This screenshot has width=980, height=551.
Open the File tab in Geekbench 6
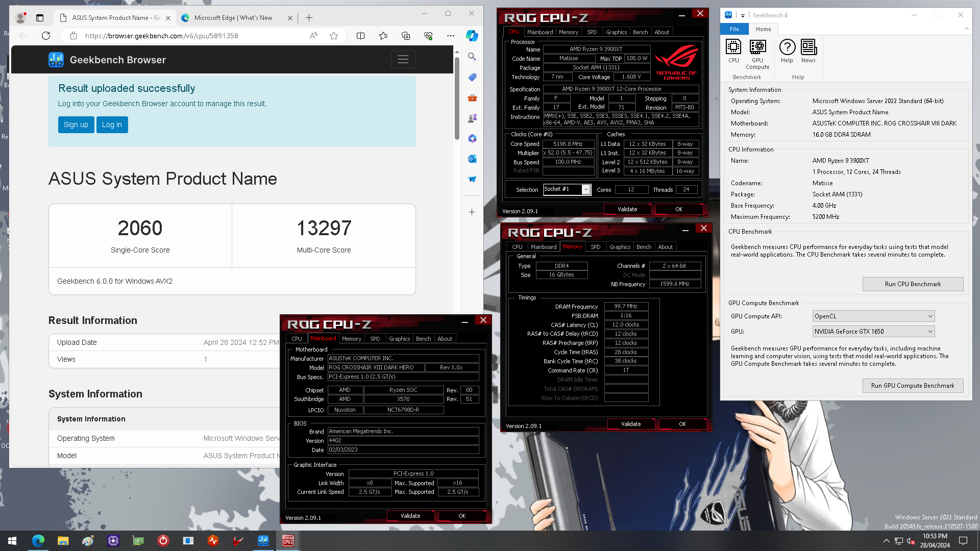734,29
